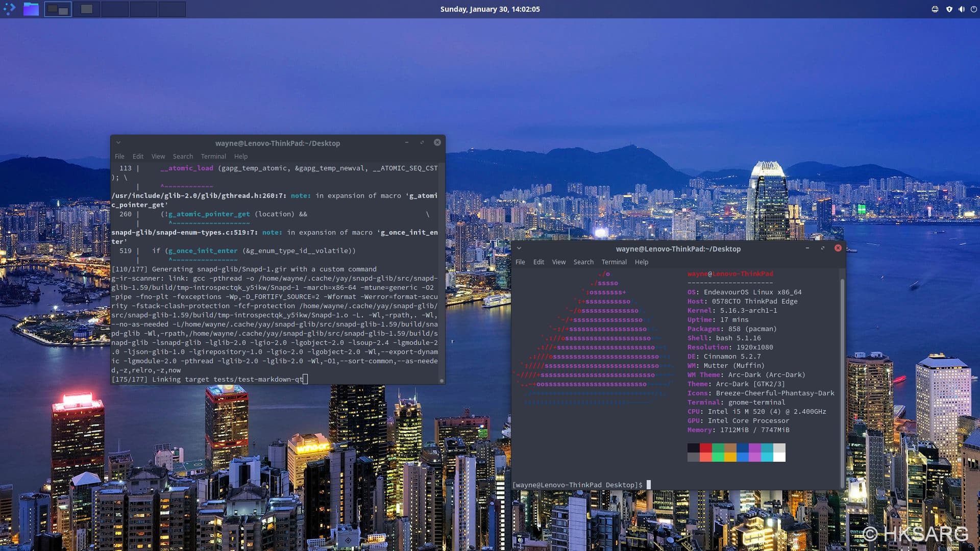Open the power session icon
Image resolution: width=980 pixels, height=551 pixels.
(973, 9)
